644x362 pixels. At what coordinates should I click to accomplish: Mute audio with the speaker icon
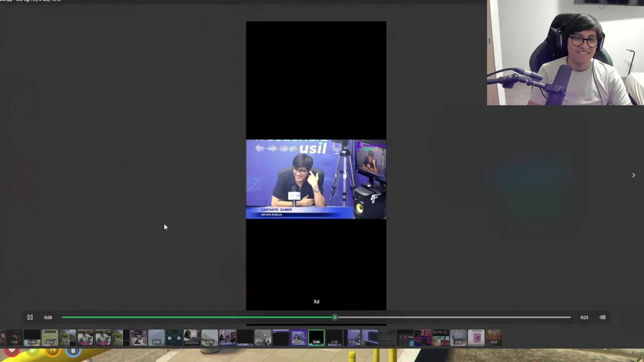[x=602, y=317]
